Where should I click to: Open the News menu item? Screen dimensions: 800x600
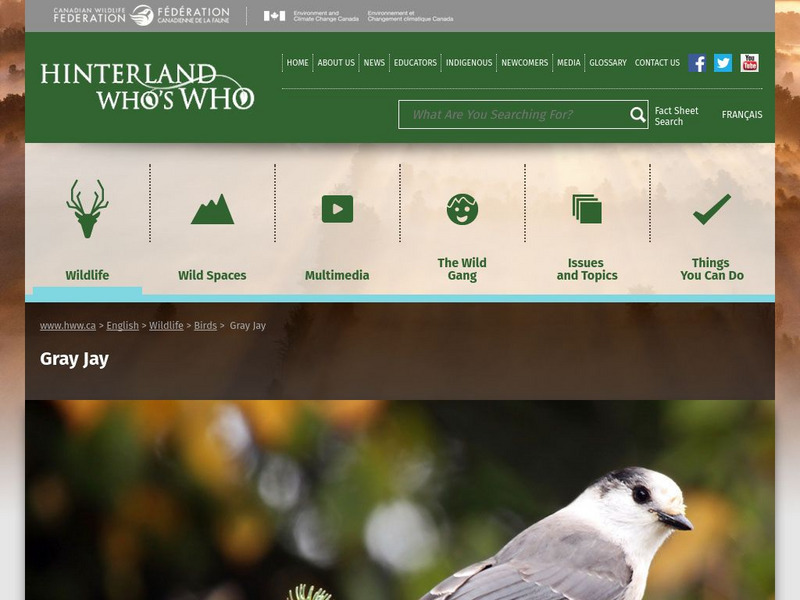tap(374, 63)
